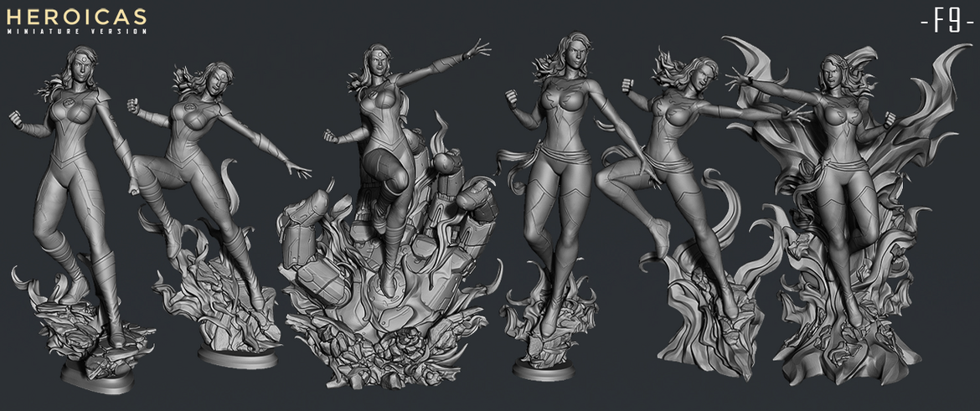Click the raised fist of first figure
Screen dimensions: 980x411
[x=14, y=118]
